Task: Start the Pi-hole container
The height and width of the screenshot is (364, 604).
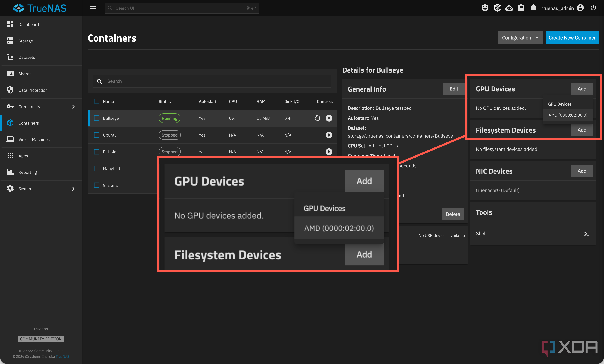Action: [329, 152]
